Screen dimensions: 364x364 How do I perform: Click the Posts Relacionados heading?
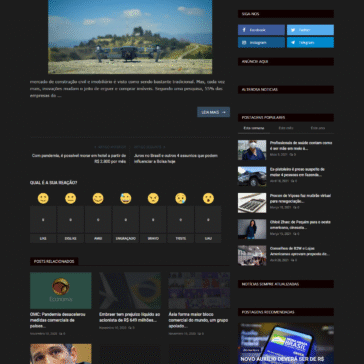54,261
